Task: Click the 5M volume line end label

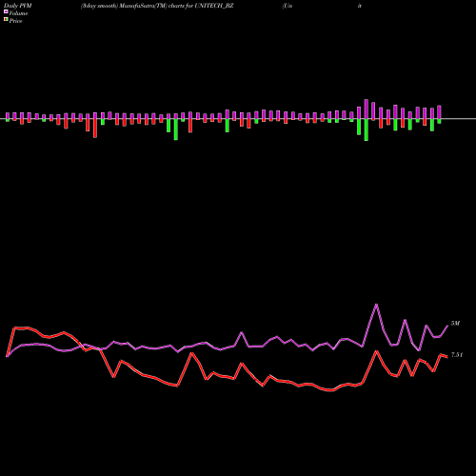Action: coord(455,324)
